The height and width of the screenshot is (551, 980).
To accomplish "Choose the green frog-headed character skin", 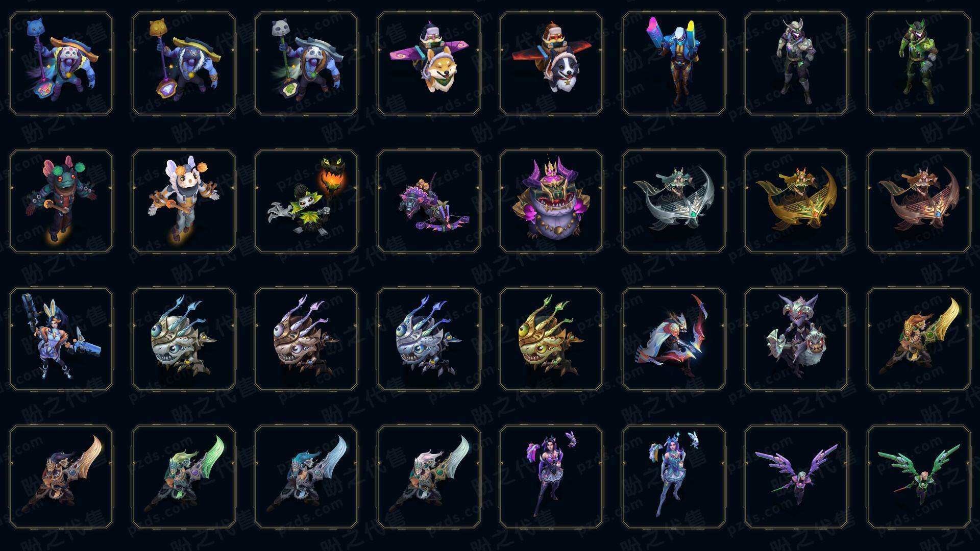I will point(61,201).
